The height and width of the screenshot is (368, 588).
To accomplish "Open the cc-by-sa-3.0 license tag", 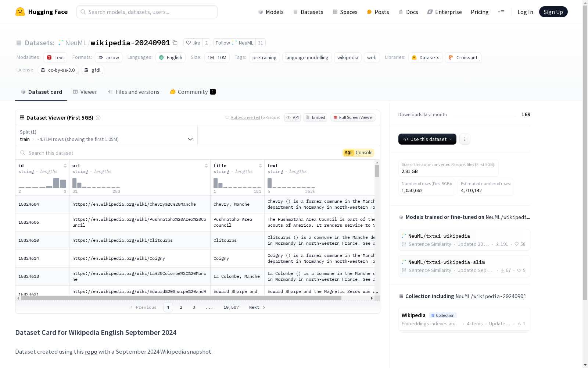I will point(58,70).
